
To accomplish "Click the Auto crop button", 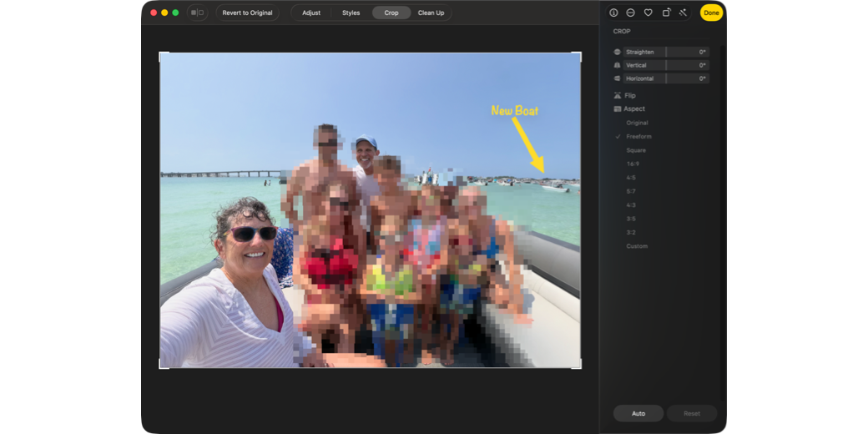I will [x=638, y=413].
